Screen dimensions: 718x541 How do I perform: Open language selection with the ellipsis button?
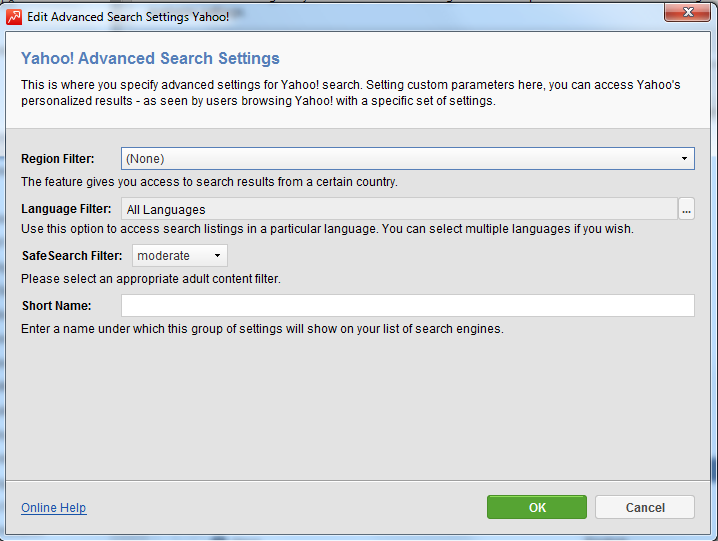click(686, 209)
